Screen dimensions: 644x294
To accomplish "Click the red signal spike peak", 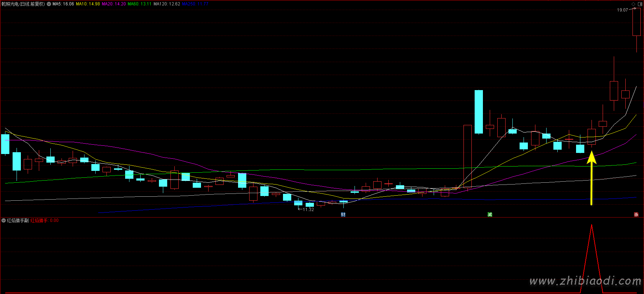I will pos(592,225).
